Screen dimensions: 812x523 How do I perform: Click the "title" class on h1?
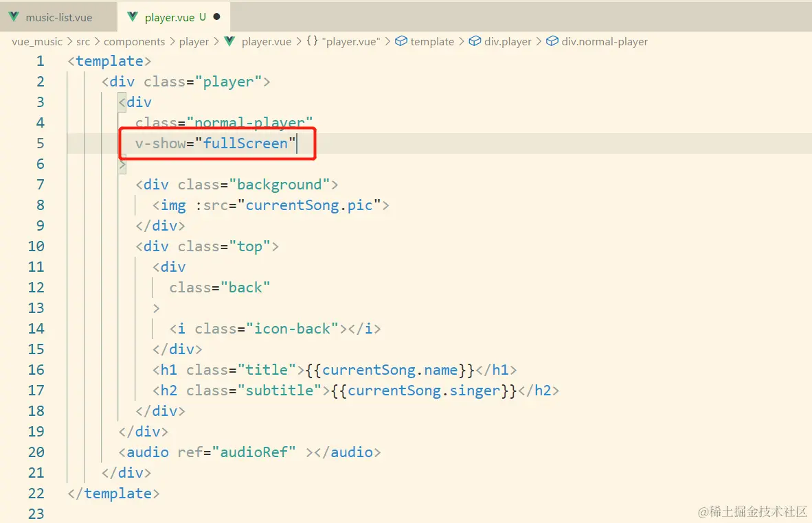tap(266, 370)
